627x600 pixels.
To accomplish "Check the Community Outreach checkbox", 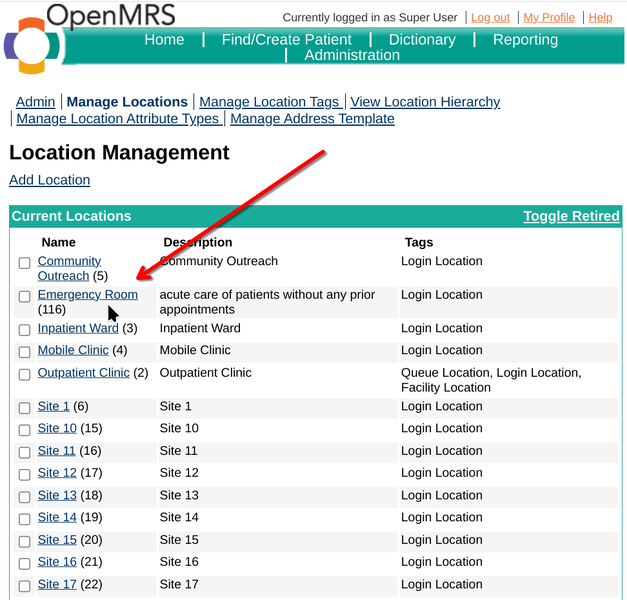I will pyautogui.click(x=25, y=263).
